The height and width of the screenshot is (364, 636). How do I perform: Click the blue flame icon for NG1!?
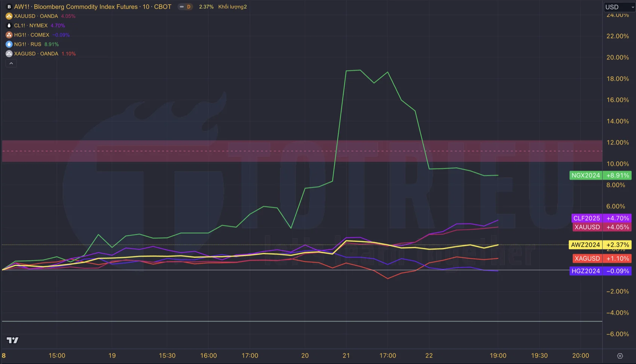[9, 44]
